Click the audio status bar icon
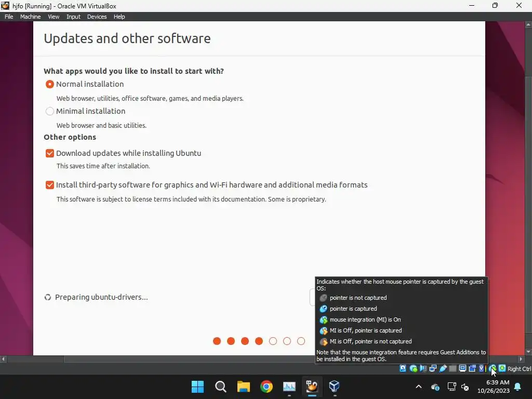 423,368
